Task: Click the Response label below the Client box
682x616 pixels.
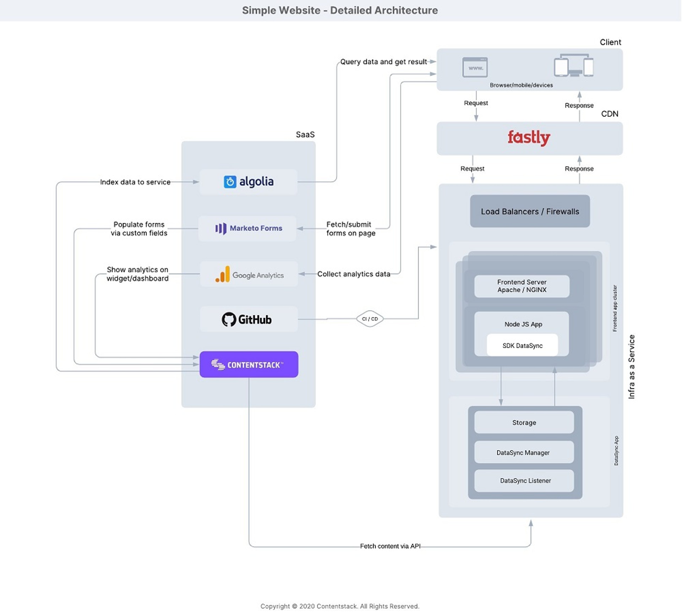Action: (x=579, y=105)
